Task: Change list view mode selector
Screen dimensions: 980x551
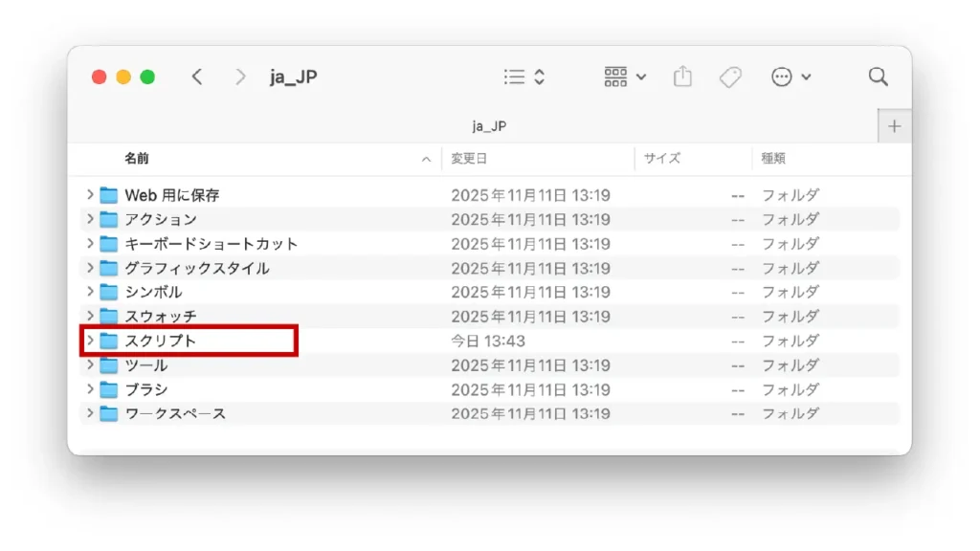Action: (523, 77)
